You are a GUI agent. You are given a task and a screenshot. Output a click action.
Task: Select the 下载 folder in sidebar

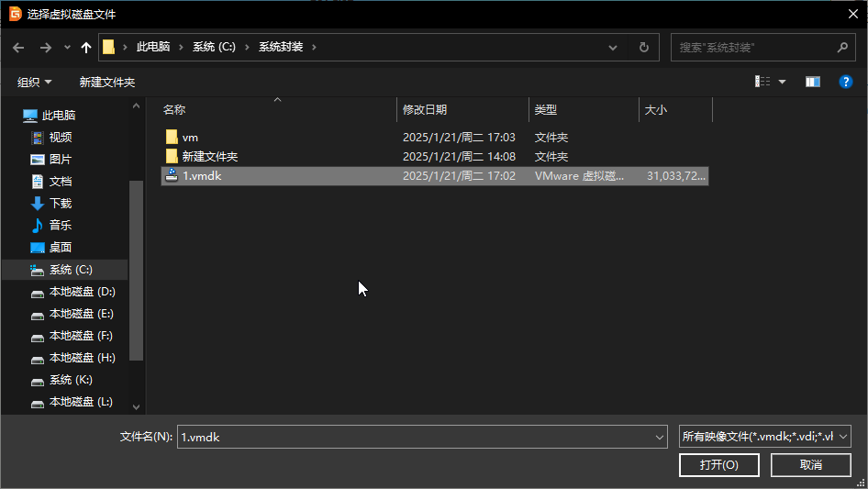pyautogui.click(x=61, y=204)
